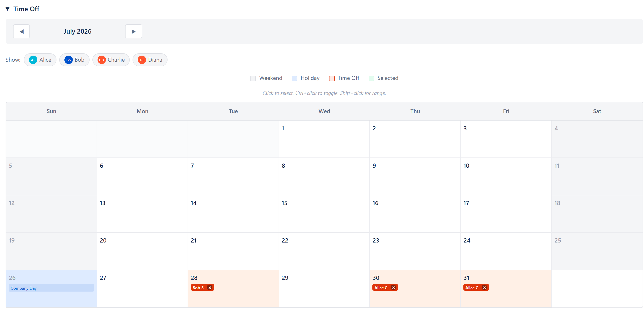This screenshot has width=644, height=314.
Task: Select Saturday July 25 cell
Action: coord(597,251)
